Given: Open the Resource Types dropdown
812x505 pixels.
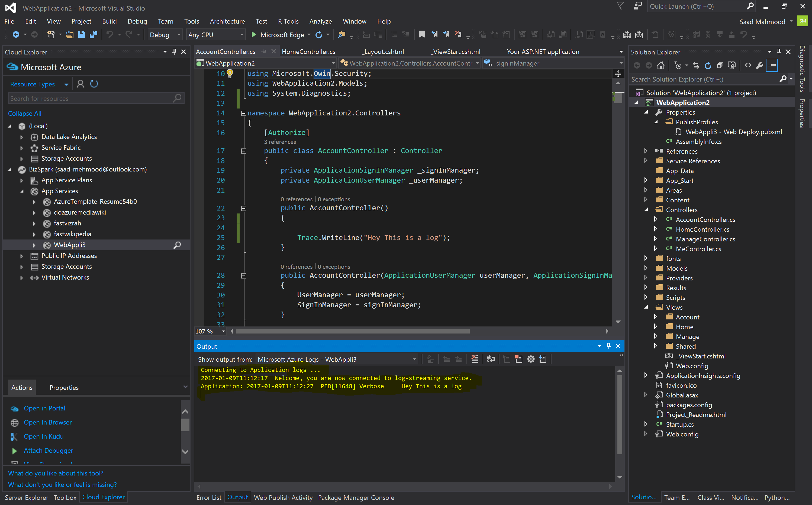Looking at the screenshot, I should (39, 84).
